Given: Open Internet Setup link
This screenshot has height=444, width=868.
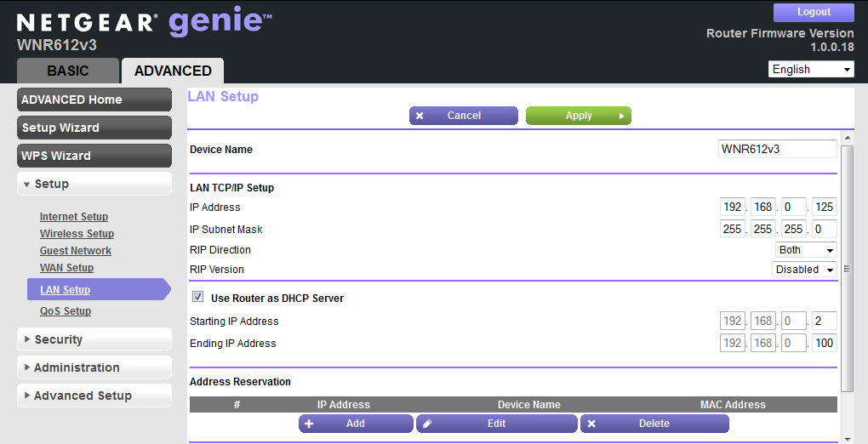Looking at the screenshot, I should tap(74, 217).
